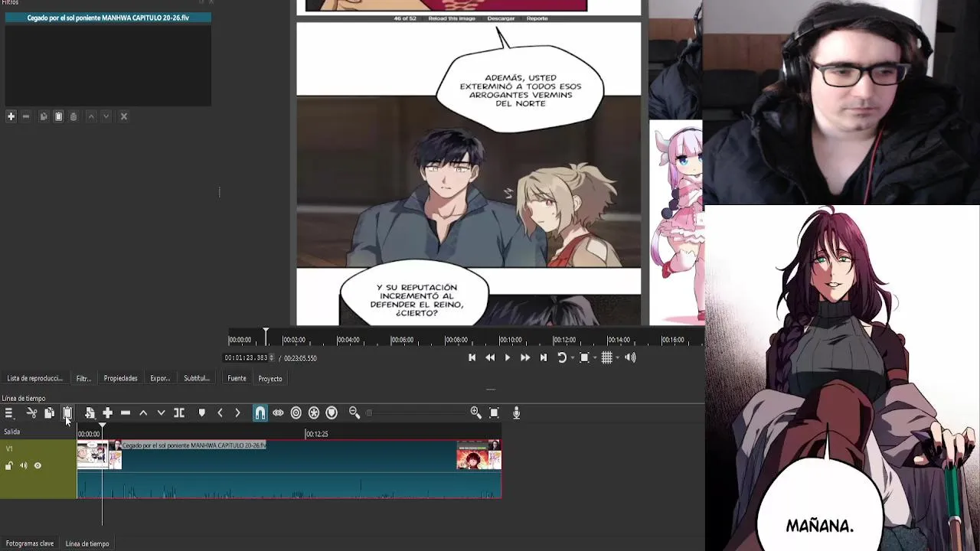Paste clip in timeline toolbar
This screenshot has height=551, width=980.
coord(67,412)
